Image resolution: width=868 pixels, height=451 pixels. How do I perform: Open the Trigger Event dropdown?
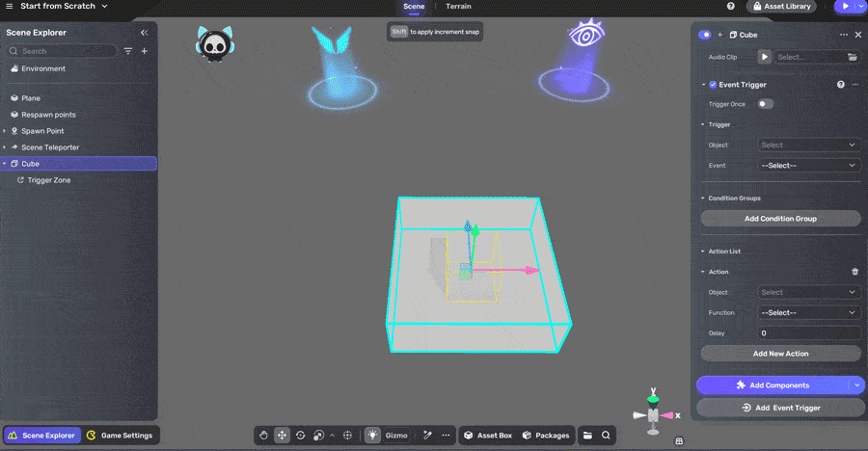click(x=808, y=166)
